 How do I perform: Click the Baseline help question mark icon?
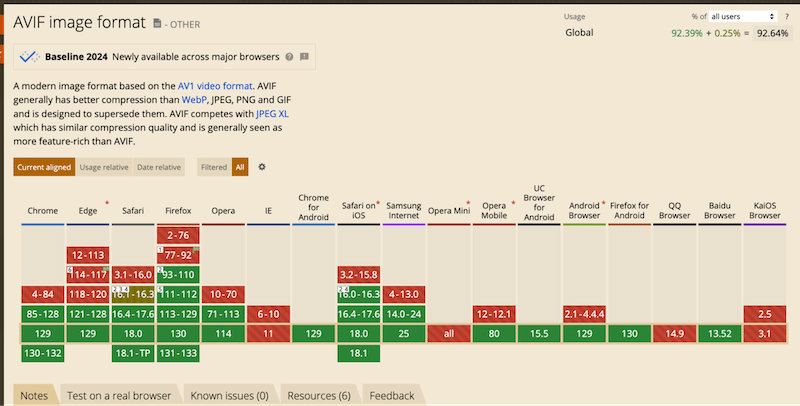click(289, 57)
